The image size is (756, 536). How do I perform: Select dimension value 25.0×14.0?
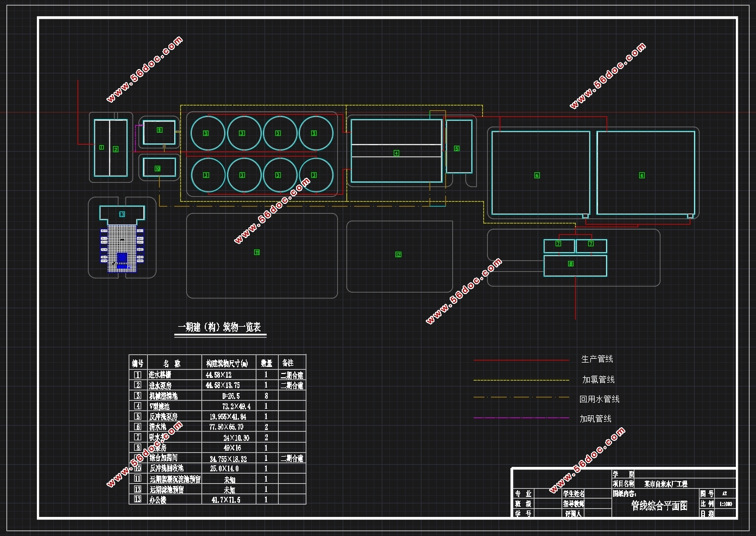224,468
